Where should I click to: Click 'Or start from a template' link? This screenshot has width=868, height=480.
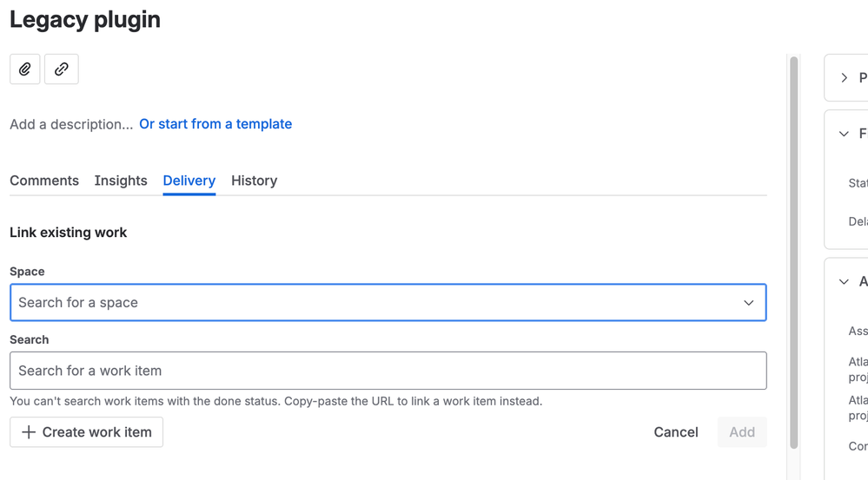tap(215, 124)
